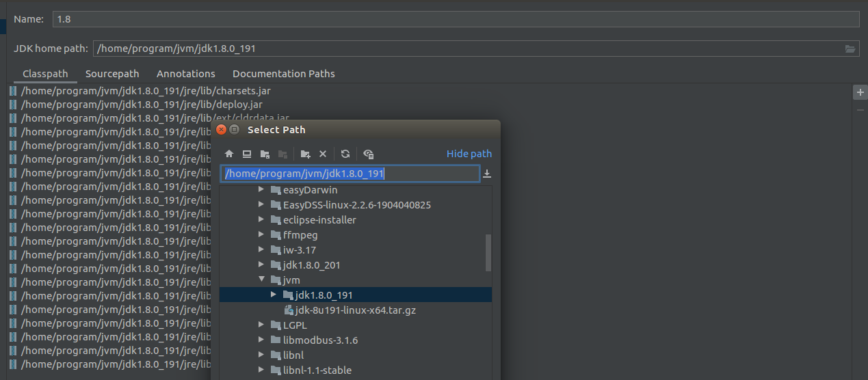Expand the libnl-1.1-stable folder
Viewport: 868px width, 380px height.
(x=261, y=370)
